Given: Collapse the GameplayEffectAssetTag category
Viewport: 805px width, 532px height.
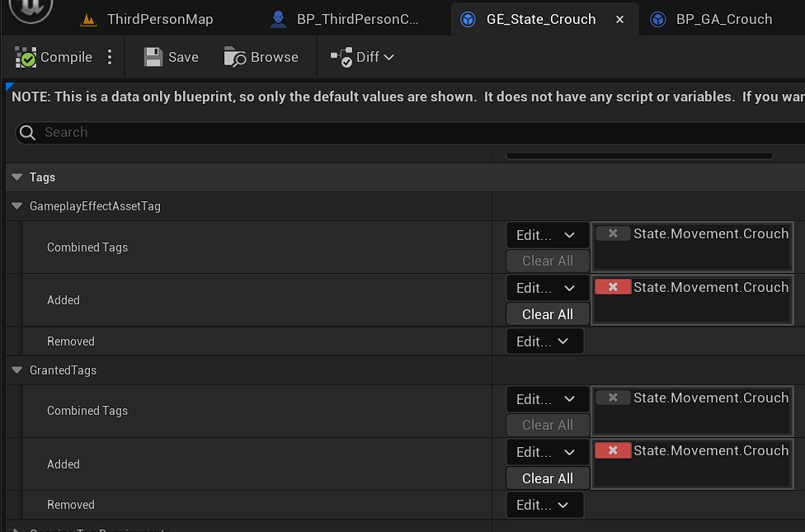Looking at the screenshot, I should [17, 206].
